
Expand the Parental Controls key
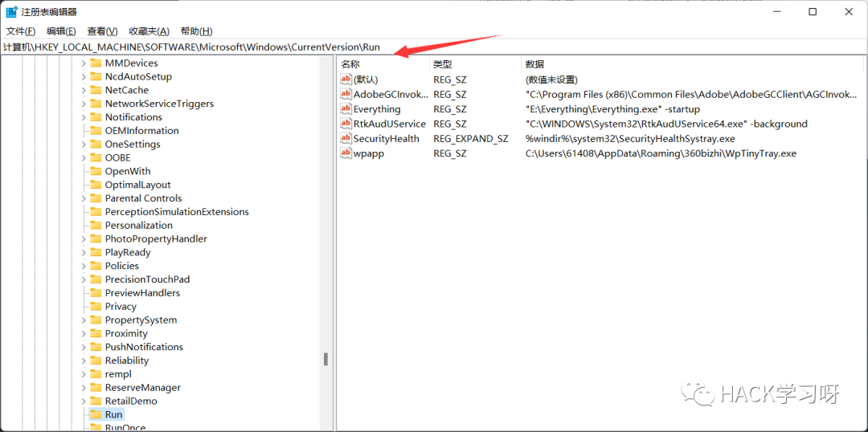tap(84, 198)
